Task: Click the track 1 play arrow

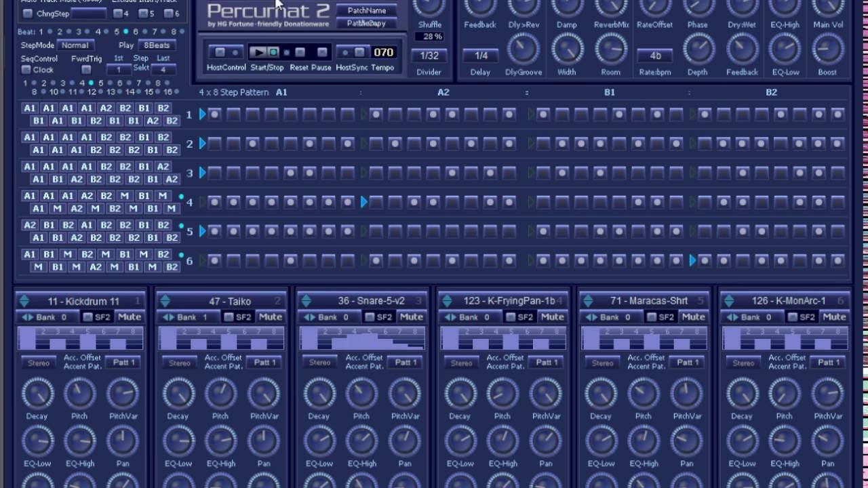Action: 202,115
